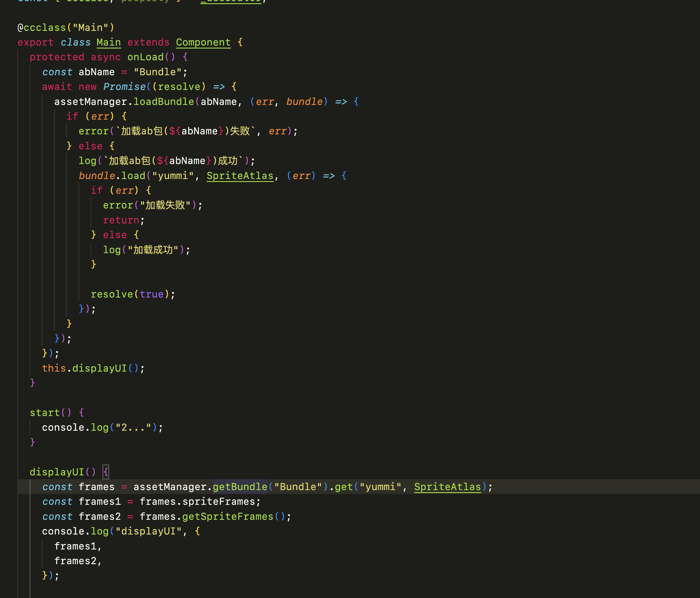Image resolution: width=700 pixels, height=598 pixels.
Task: Click the "加载失败" error string
Action: pos(165,205)
